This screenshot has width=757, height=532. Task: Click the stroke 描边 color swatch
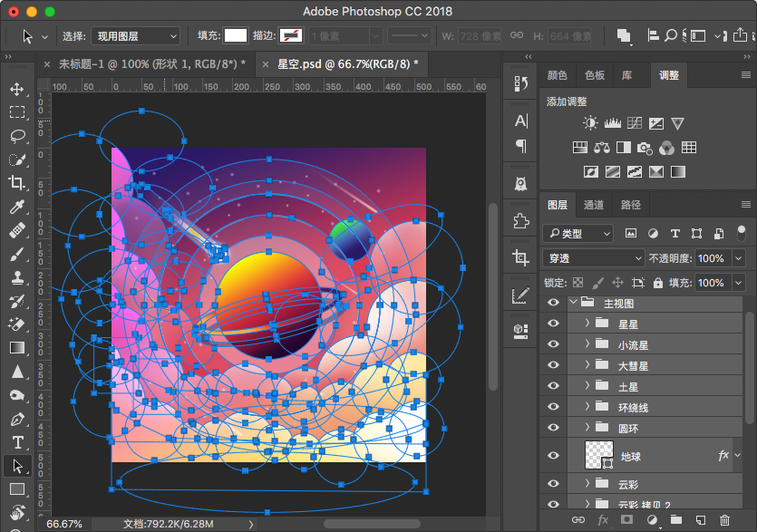[292, 35]
